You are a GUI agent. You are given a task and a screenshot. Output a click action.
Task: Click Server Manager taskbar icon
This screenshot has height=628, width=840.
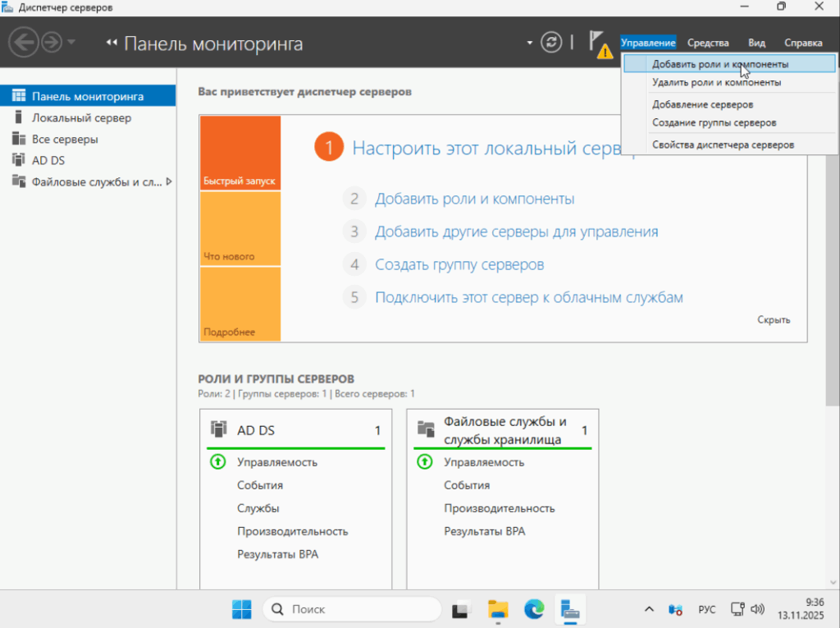coord(570,609)
